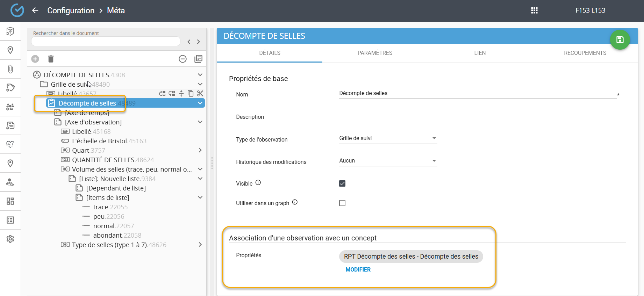Click the RPT Décompte des selles chip

point(411,257)
